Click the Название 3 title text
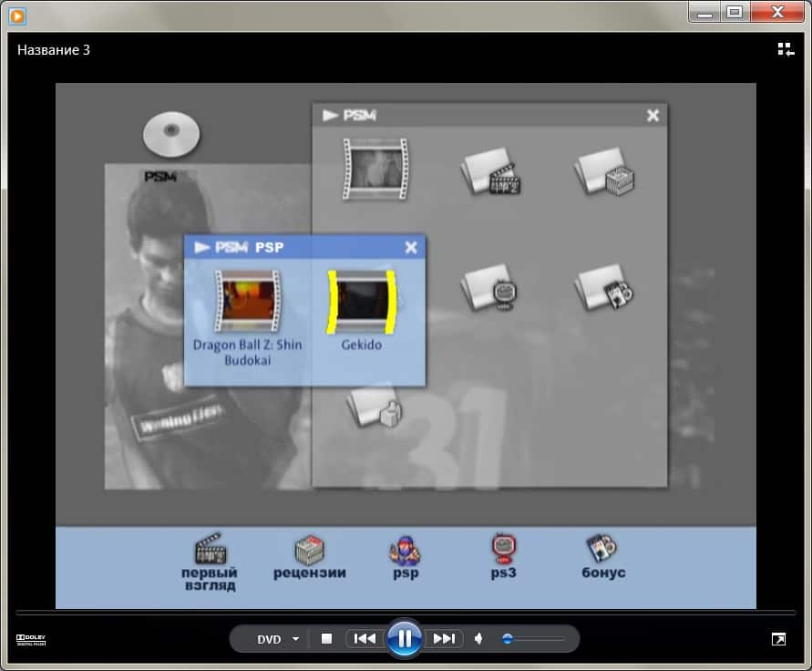Image resolution: width=812 pixels, height=671 pixels. [54, 50]
